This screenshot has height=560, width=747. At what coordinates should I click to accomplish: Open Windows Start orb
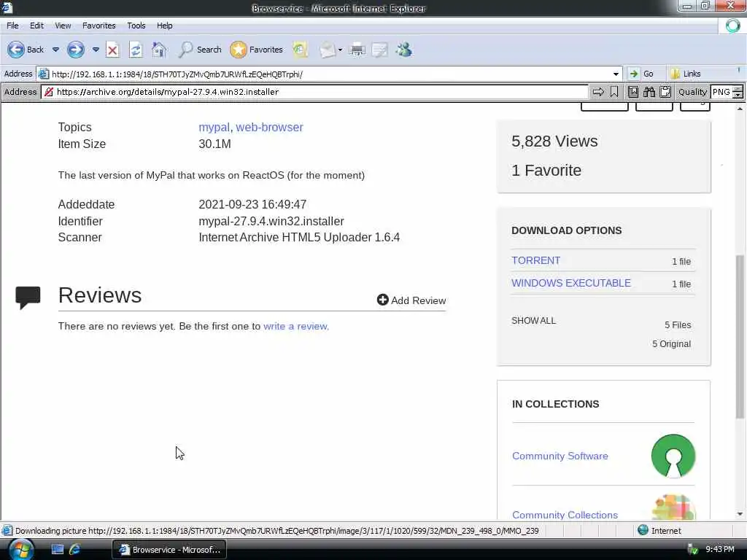pyautogui.click(x=21, y=550)
